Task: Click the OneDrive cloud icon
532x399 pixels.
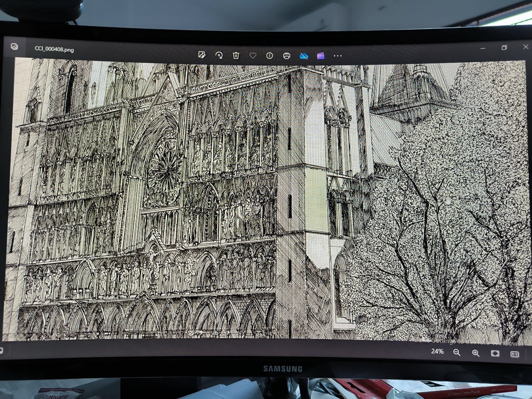Action: [304, 56]
